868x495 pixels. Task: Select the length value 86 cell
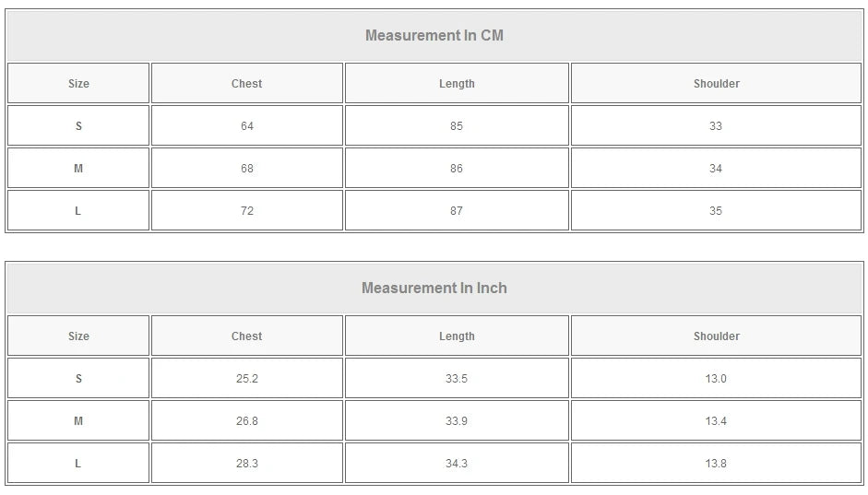pyautogui.click(x=457, y=169)
